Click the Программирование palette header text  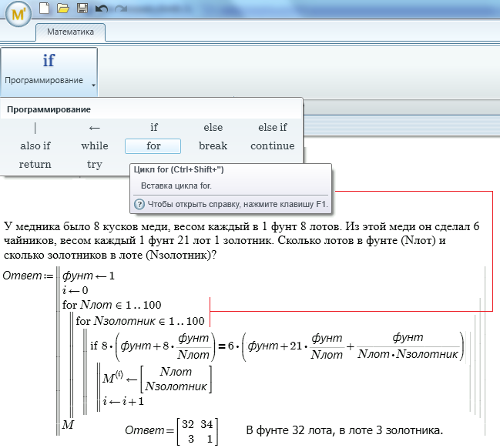click(49, 109)
